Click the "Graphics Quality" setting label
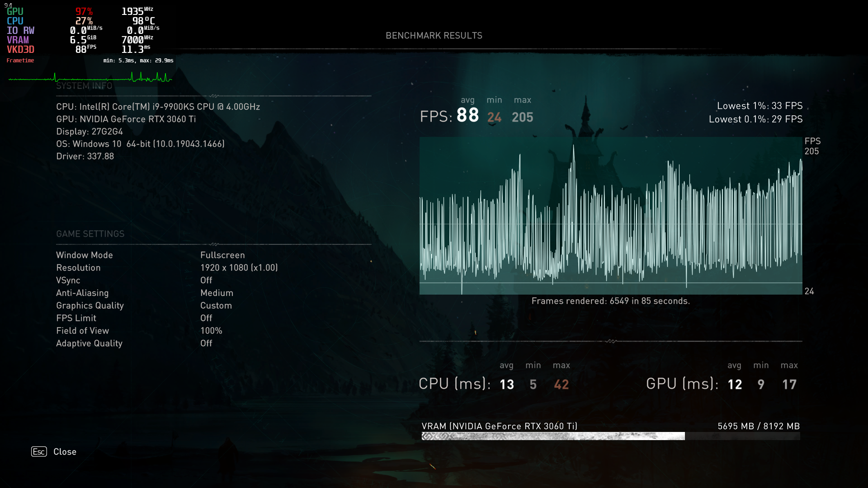 90,306
